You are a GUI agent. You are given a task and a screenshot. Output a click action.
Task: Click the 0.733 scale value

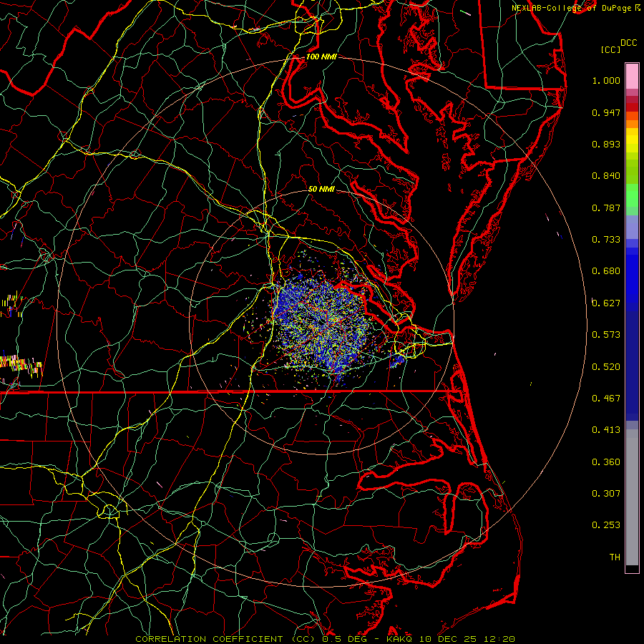(x=606, y=240)
